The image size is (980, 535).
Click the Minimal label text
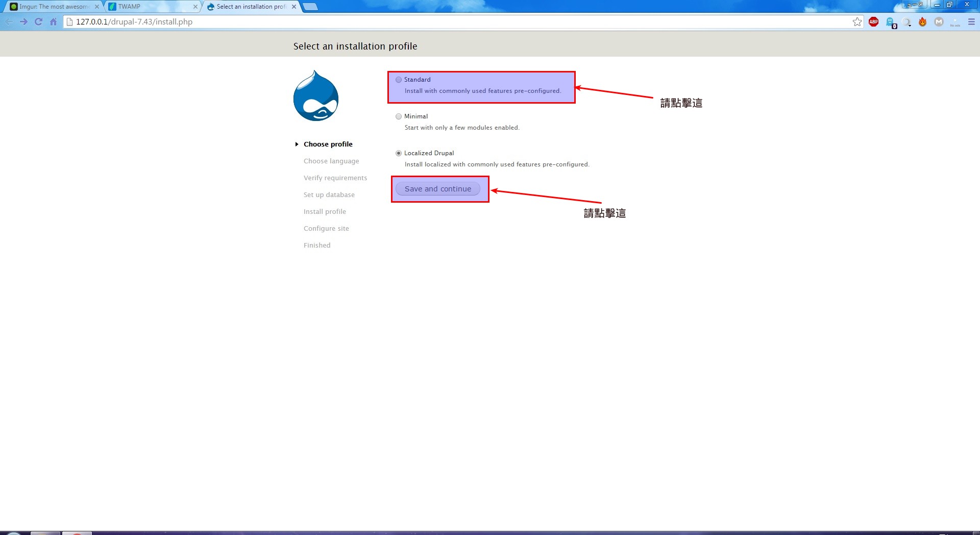tap(416, 116)
